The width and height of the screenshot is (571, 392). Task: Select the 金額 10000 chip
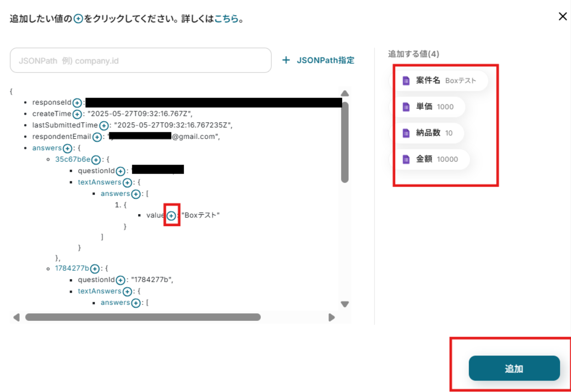(431, 160)
